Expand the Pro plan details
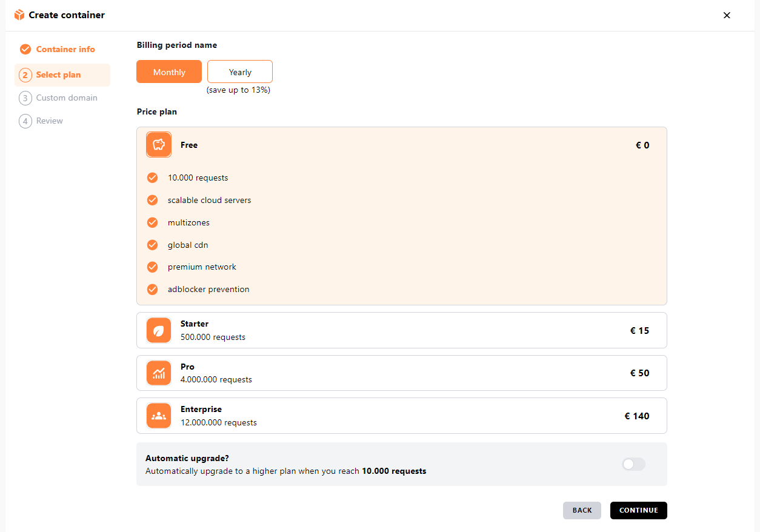The width and height of the screenshot is (760, 532). click(x=401, y=373)
